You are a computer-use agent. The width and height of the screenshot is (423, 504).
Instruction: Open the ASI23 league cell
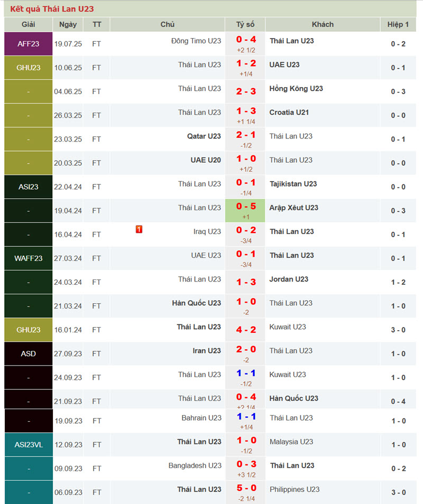(29, 186)
